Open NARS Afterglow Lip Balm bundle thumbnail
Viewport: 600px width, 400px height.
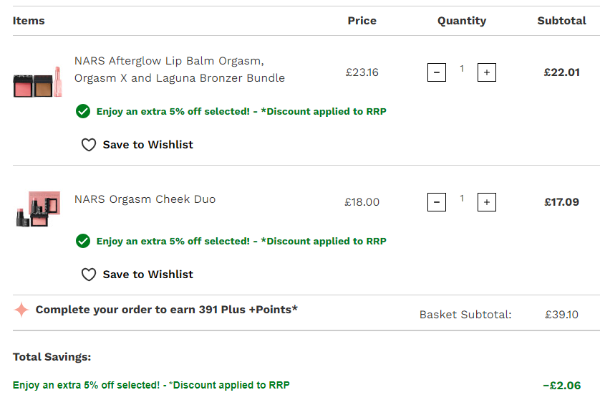coord(38,80)
